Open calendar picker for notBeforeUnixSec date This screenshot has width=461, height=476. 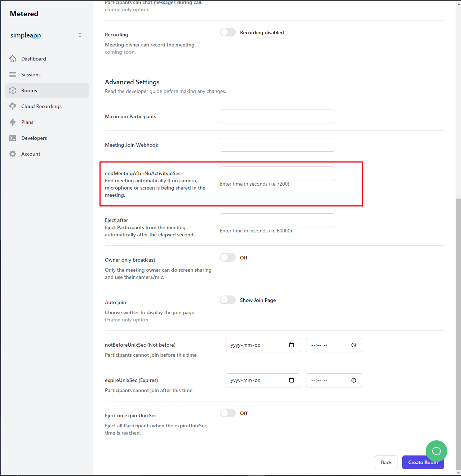tap(292, 345)
